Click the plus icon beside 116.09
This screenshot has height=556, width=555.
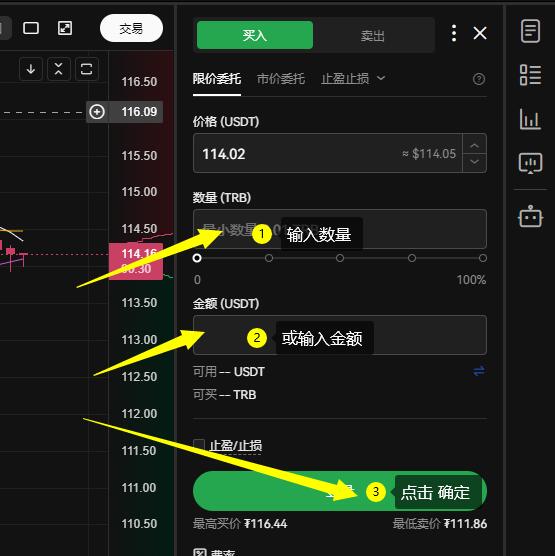pos(97,112)
